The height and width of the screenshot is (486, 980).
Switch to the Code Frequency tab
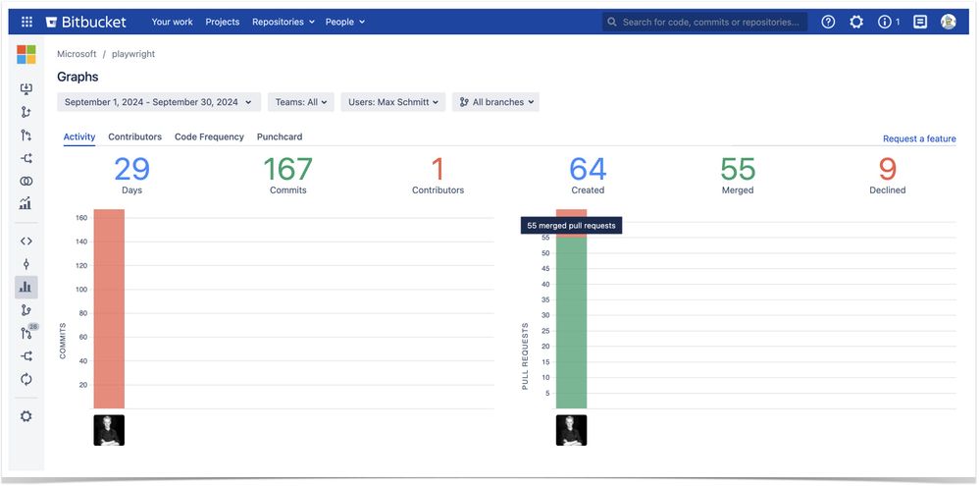pyautogui.click(x=209, y=137)
